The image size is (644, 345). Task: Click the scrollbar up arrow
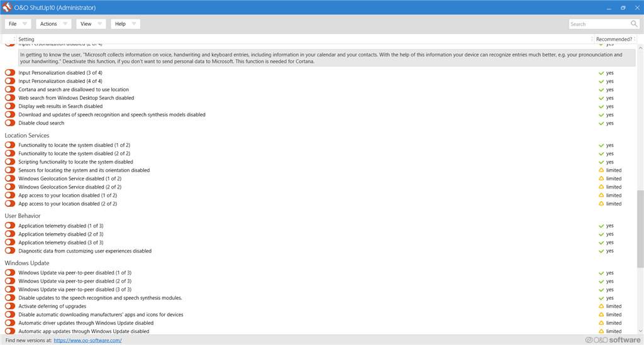[x=640, y=48]
